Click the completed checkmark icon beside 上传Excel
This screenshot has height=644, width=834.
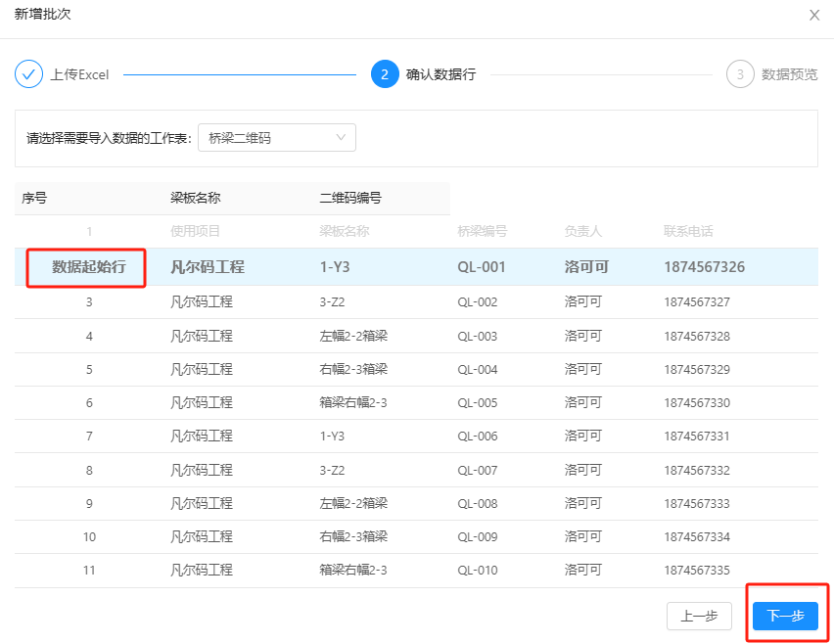click(x=28, y=74)
